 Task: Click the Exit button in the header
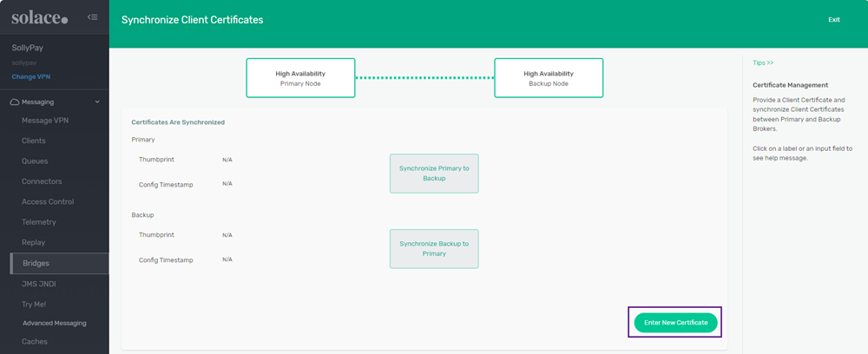point(833,20)
